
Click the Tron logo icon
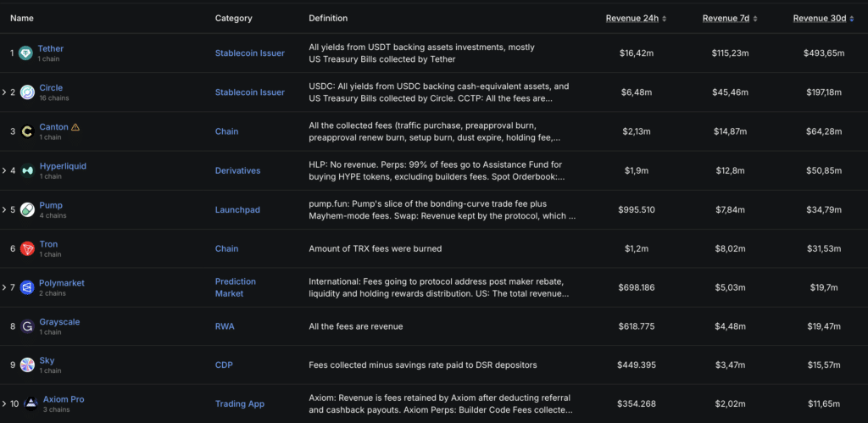point(27,248)
